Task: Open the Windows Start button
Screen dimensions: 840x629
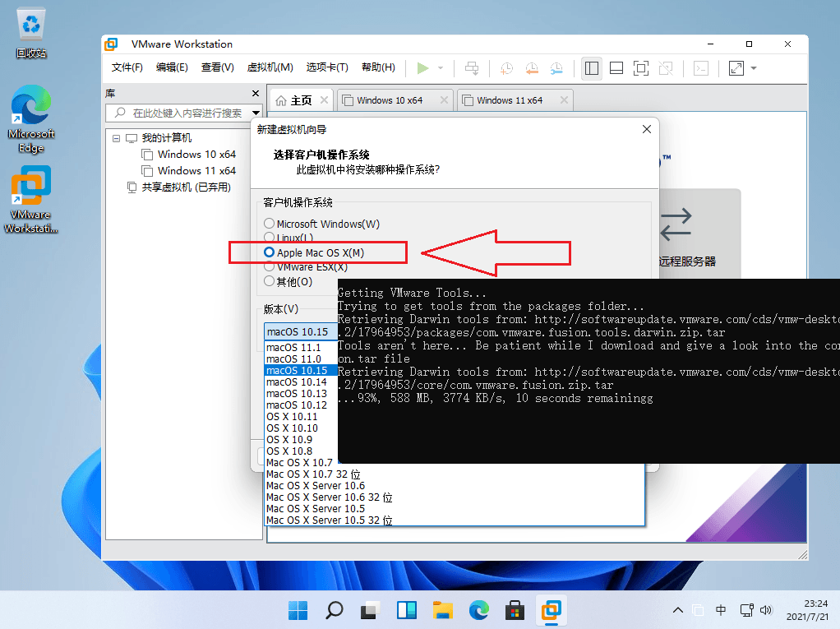Action: tap(298, 610)
